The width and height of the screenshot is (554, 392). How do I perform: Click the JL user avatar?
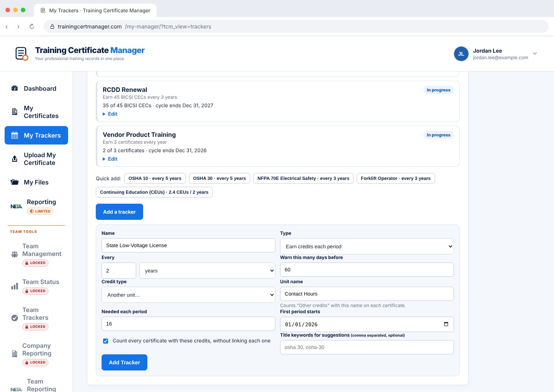[x=461, y=54]
